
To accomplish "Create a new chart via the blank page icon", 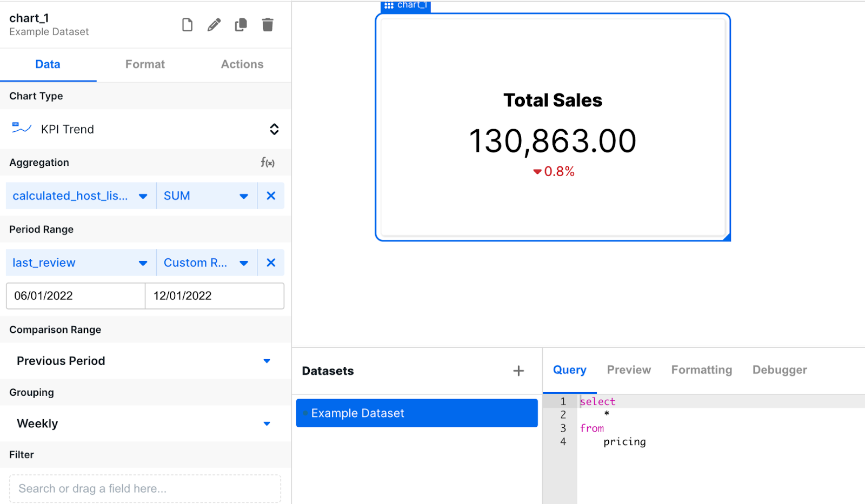I will tap(187, 24).
